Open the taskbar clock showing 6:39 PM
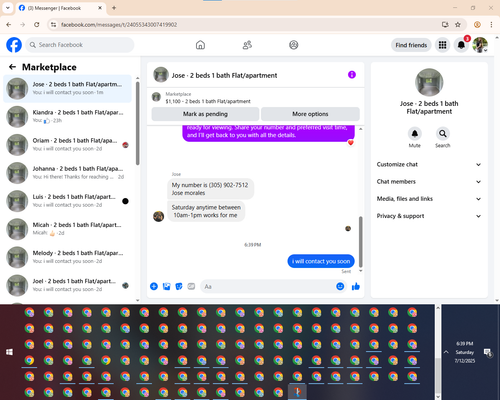The image size is (500, 400). click(465, 352)
